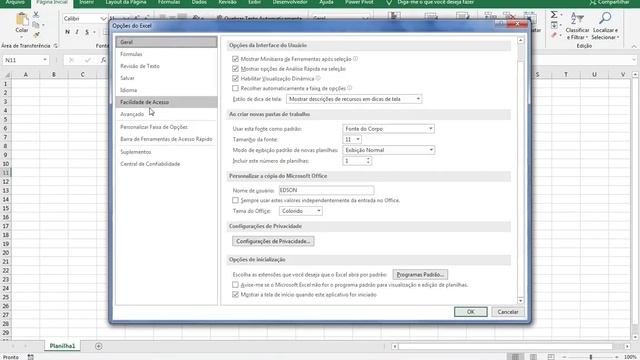This screenshot has height=360, width=640.
Task: Click the conditional formatting icon in ribbon
Action: point(394,16)
